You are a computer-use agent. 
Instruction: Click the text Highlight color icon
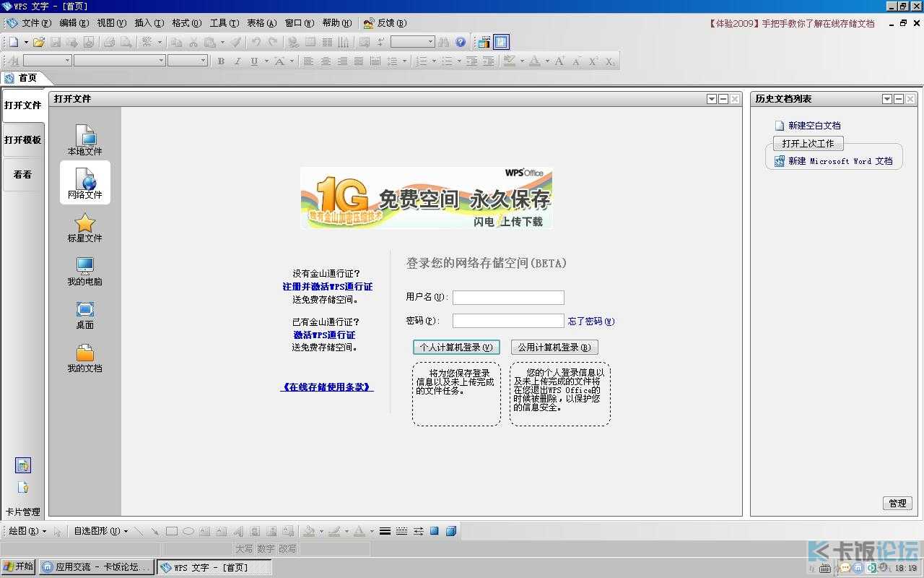point(510,61)
